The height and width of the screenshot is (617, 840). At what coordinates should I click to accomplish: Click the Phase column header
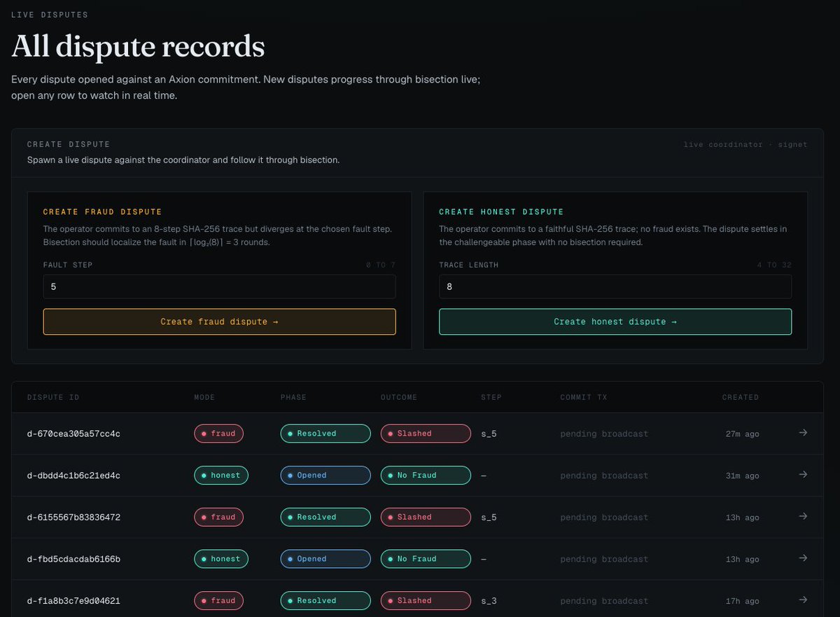coord(293,397)
